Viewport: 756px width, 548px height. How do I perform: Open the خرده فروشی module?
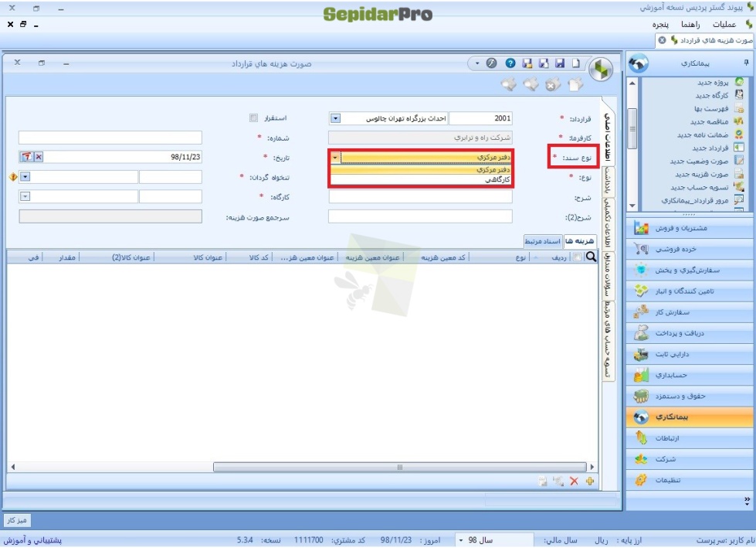690,249
